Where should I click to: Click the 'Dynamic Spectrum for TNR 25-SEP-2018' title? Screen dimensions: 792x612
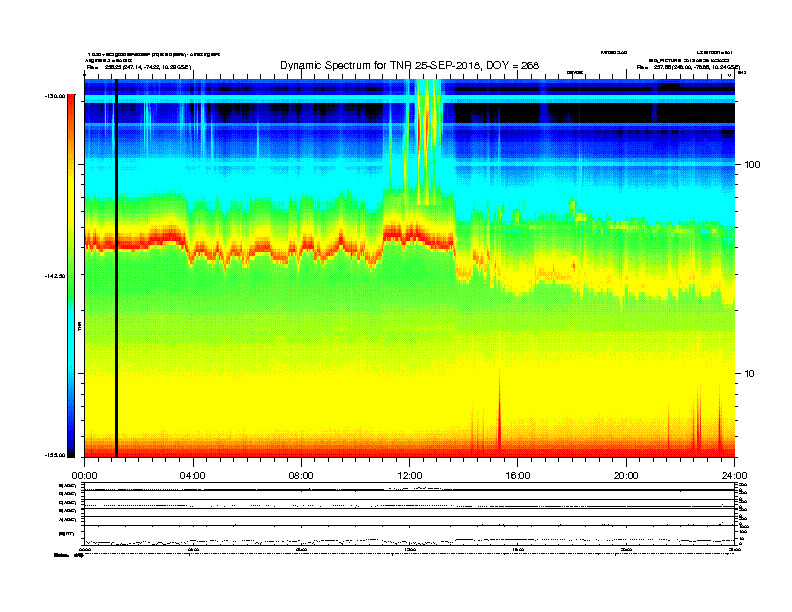pos(409,65)
